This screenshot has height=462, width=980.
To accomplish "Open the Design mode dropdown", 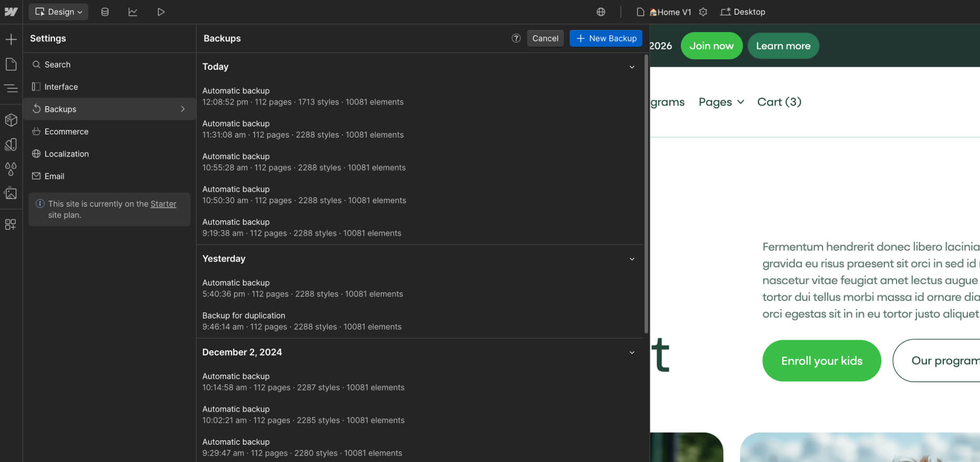I will [59, 12].
